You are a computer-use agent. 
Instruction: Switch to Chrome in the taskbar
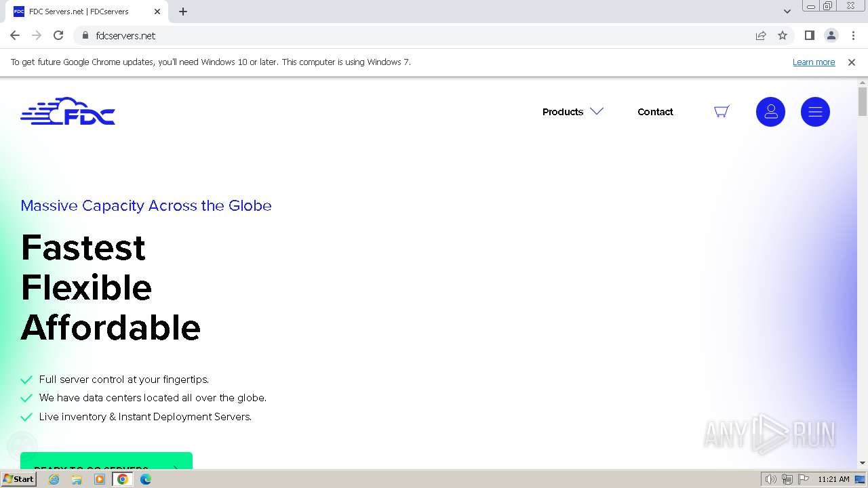[x=123, y=479]
